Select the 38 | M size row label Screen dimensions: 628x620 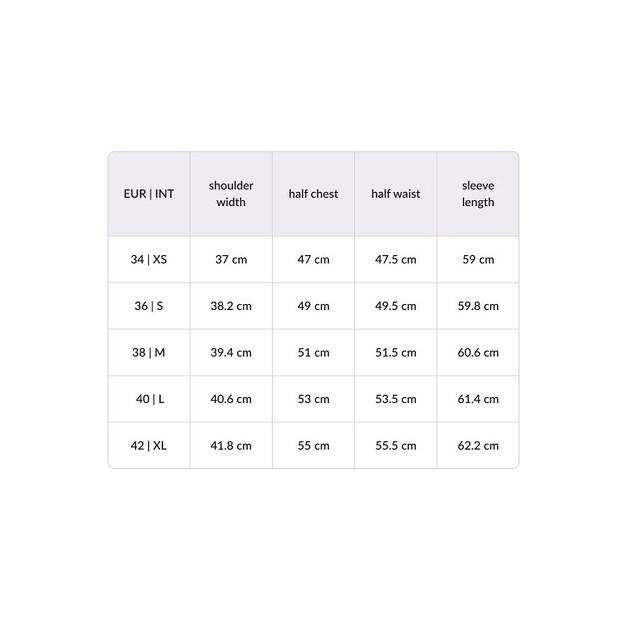(x=149, y=352)
